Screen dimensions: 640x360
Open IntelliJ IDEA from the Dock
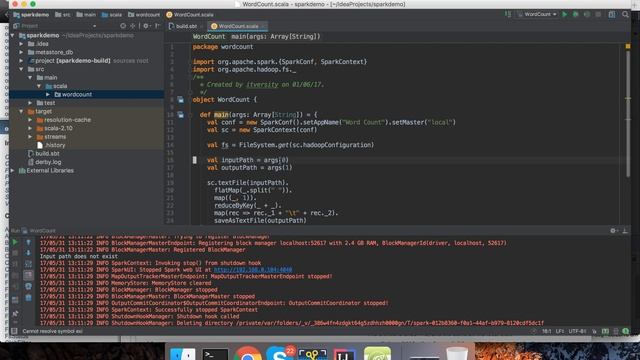345,353
